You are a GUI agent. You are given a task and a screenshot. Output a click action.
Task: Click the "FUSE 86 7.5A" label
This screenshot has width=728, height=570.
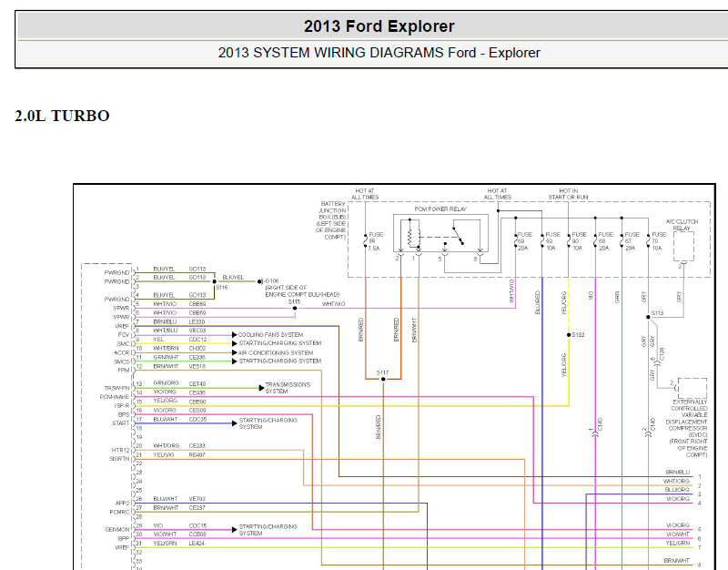click(375, 241)
